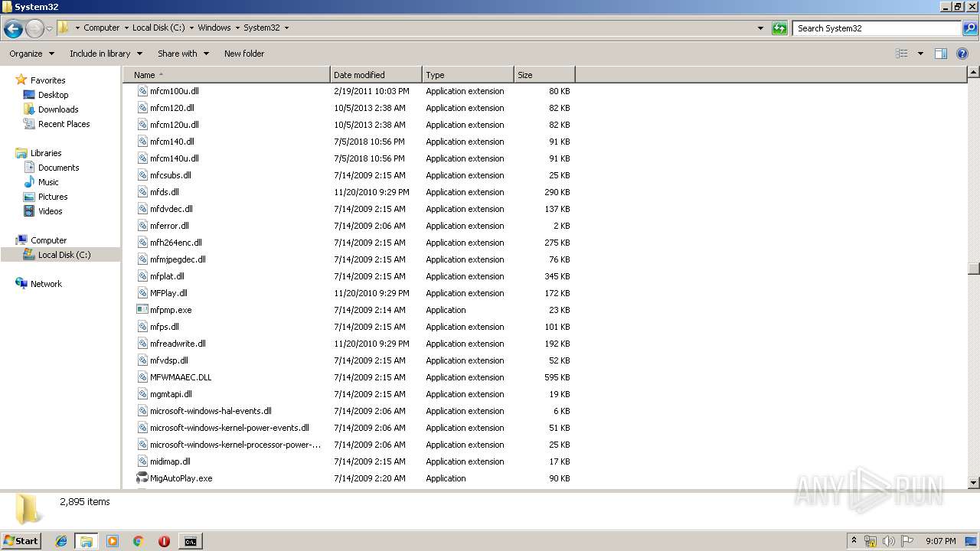
Task: Click the vertical scrollbar up arrow
Action: 973,73
